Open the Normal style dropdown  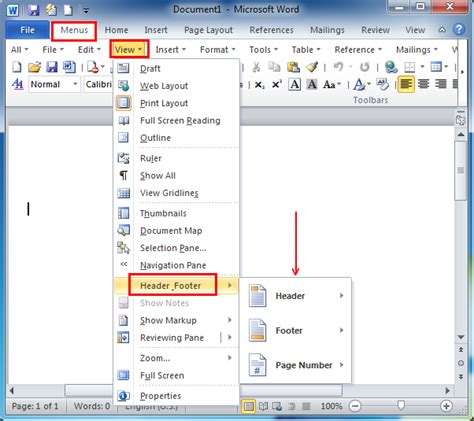(75, 84)
